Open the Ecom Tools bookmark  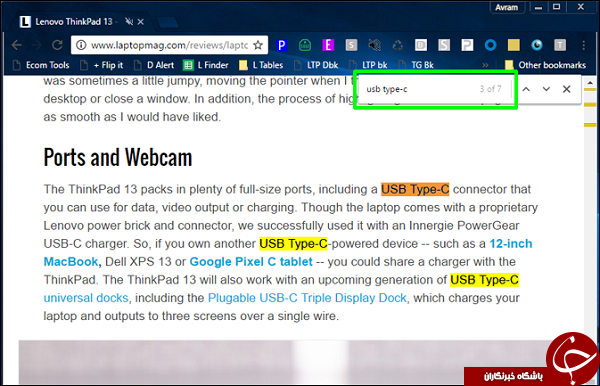[x=41, y=65]
